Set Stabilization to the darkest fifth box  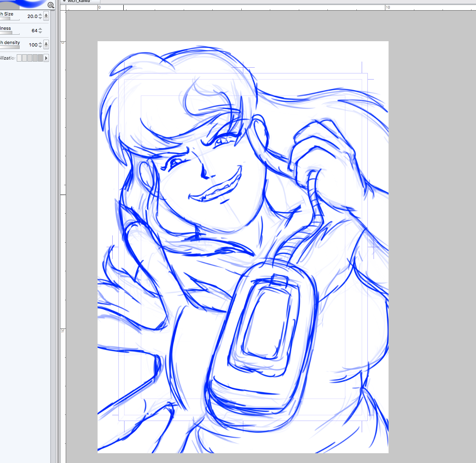pos(40,58)
